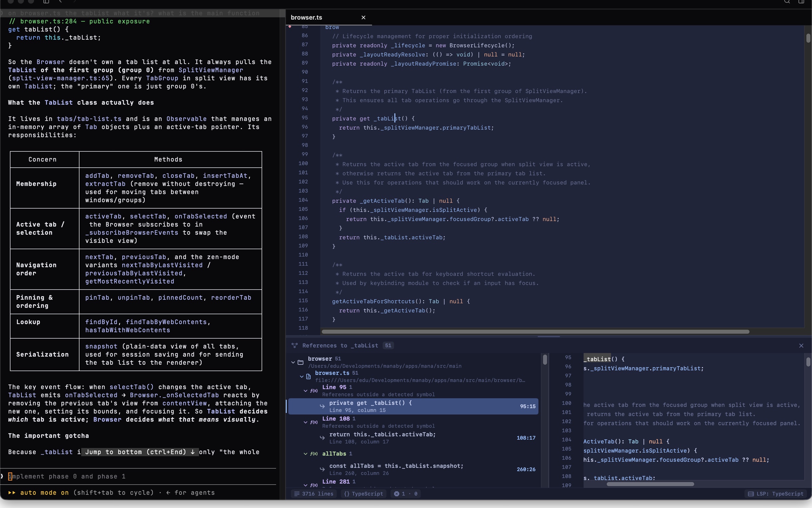This screenshot has height=508, width=812.
Task: Collapse the Line 95 reference group
Action: coord(306,391)
